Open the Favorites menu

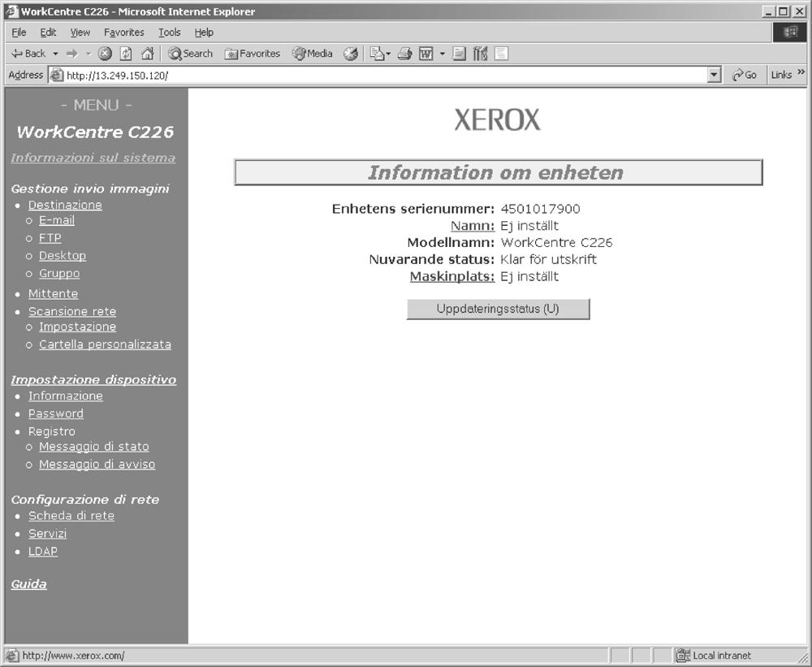(x=123, y=32)
